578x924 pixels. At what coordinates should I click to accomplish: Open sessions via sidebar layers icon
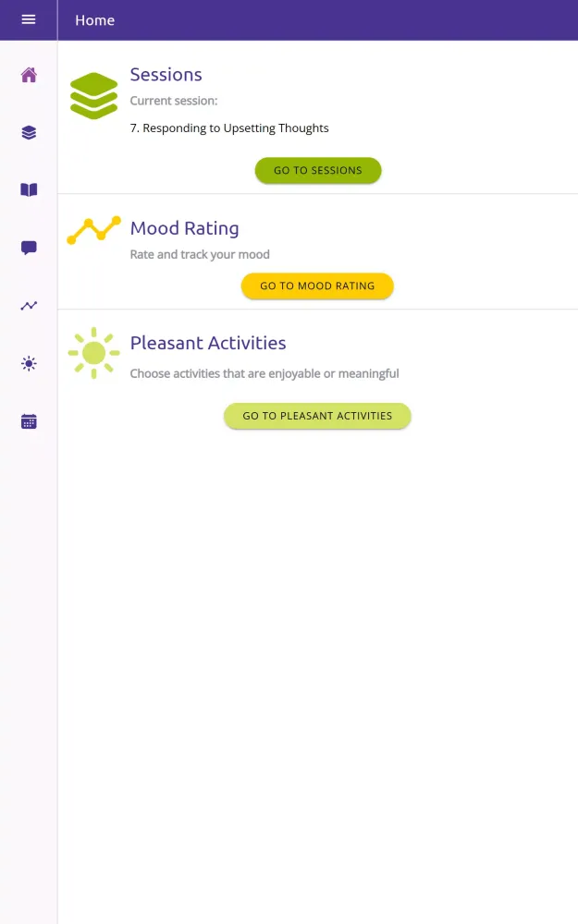[x=29, y=132]
